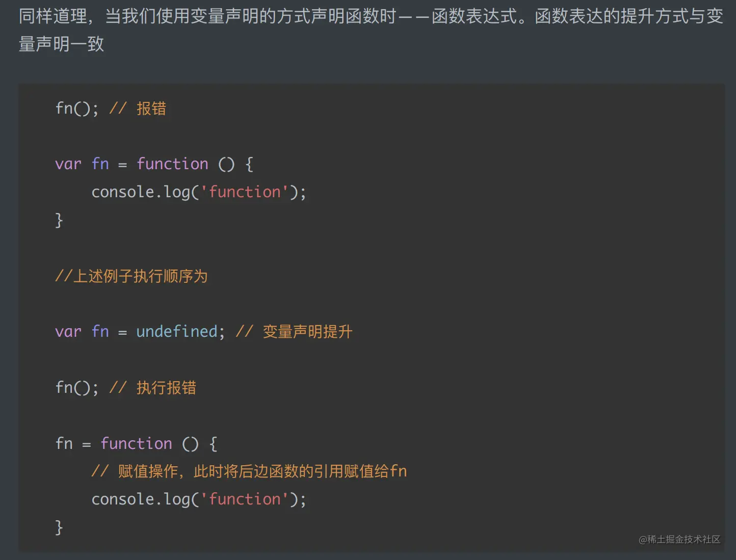The height and width of the screenshot is (560, 736).
Task: Click the closing brace above the "//上述例子执行顺序为" comment
Action: pos(59,220)
